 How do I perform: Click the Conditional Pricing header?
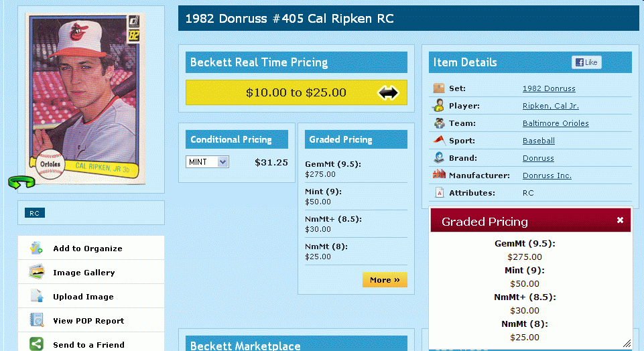pos(237,139)
